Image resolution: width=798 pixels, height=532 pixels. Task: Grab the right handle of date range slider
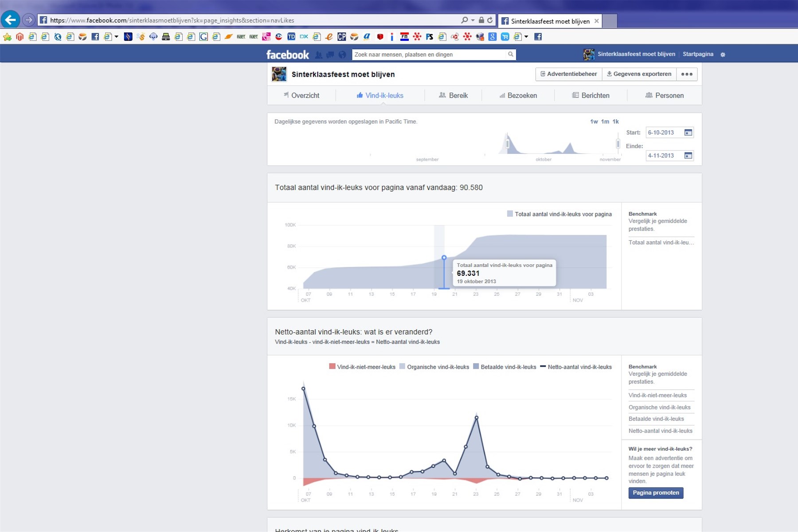click(x=618, y=144)
